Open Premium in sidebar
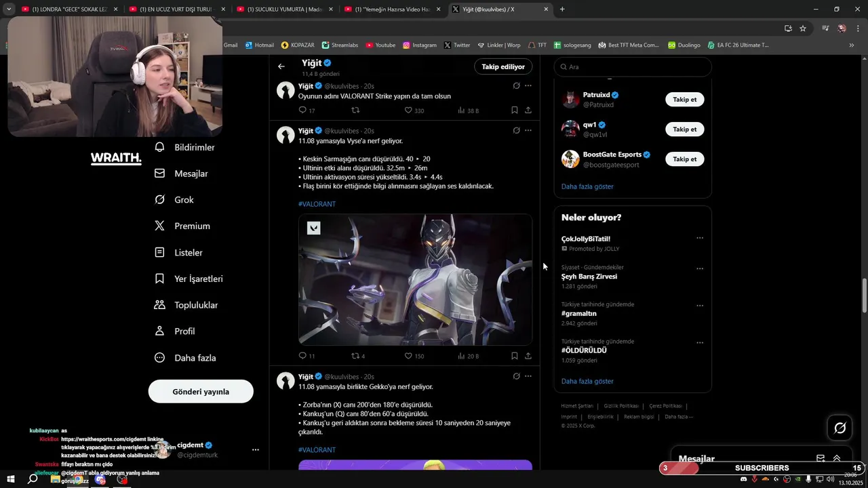868x488 pixels. point(182,226)
